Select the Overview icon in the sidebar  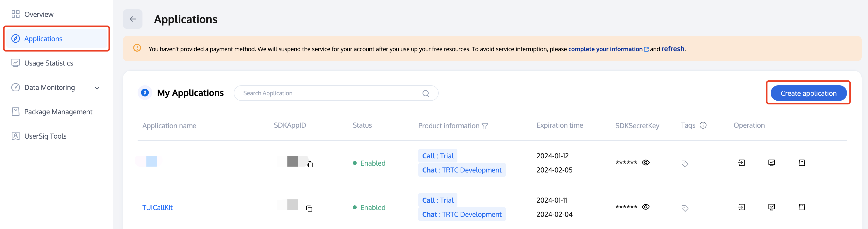pos(15,14)
